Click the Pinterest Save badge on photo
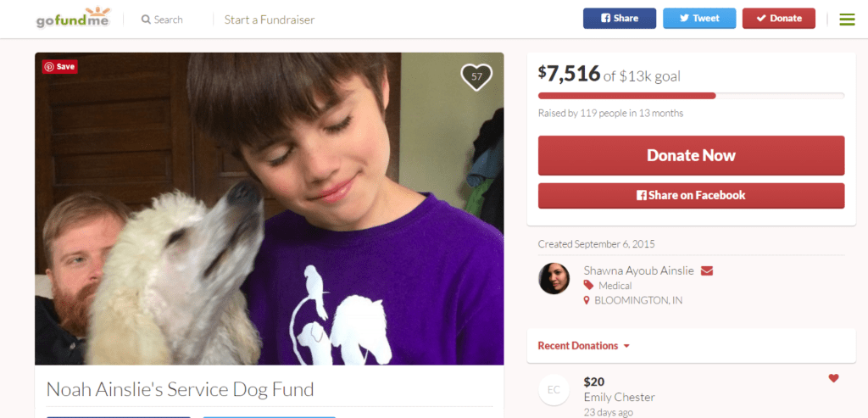The width and height of the screenshot is (868, 418). (60, 66)
